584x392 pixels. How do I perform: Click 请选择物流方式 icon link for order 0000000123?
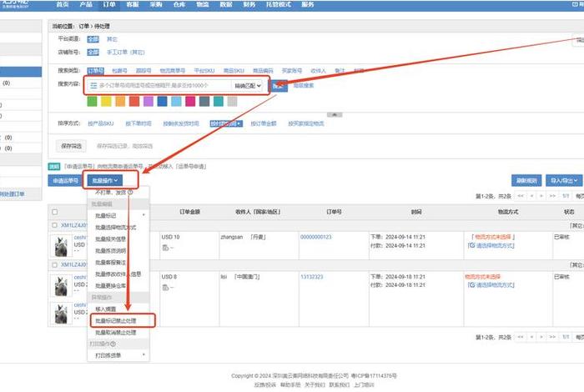pos(472,247)
